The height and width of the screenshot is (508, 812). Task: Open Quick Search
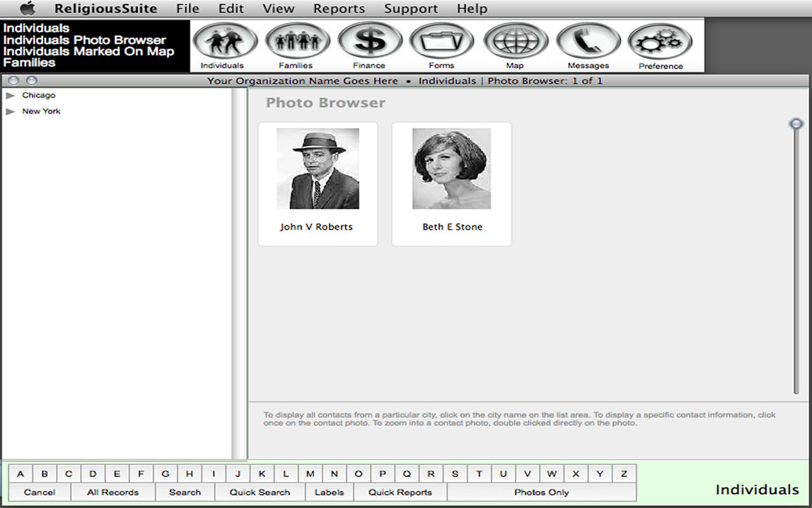[260, 492]
